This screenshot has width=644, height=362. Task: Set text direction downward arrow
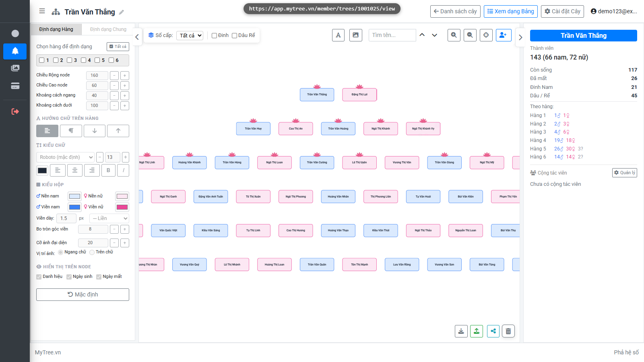(x=95, y=131)
